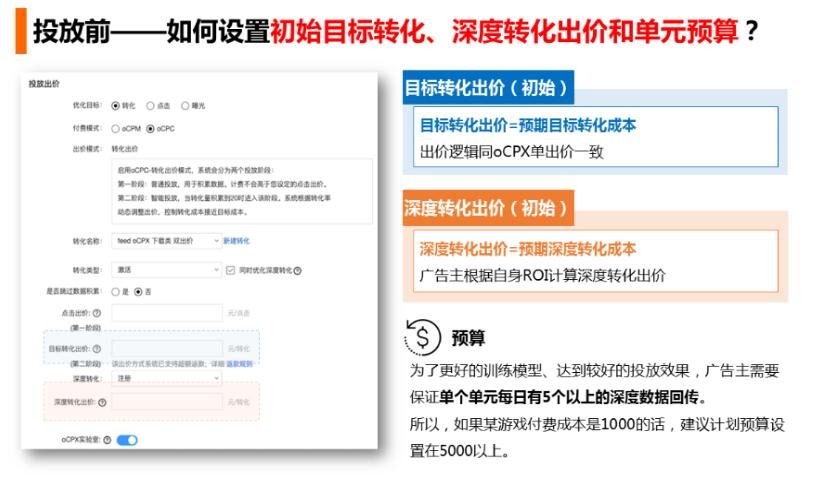Select 是 for 是否跳过数据积累
This screenshot has width=832, height=487.
pyautogui.click(x=116, y=291)
